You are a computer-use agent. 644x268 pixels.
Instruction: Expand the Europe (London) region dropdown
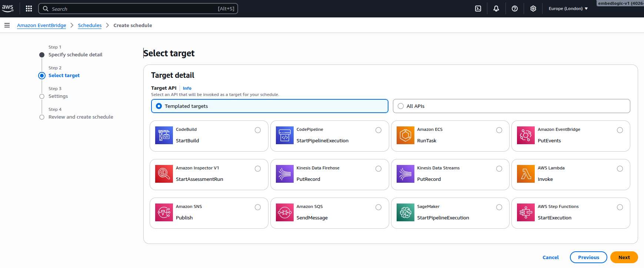point(568,9)
